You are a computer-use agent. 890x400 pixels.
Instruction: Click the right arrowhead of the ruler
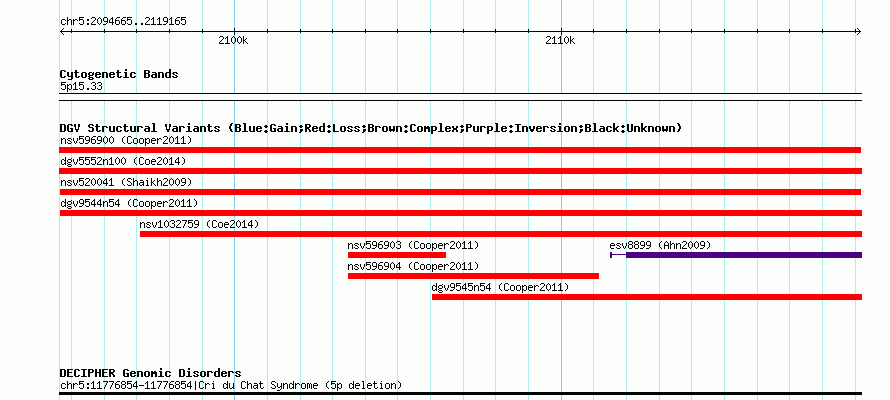(x=858, y=31)
